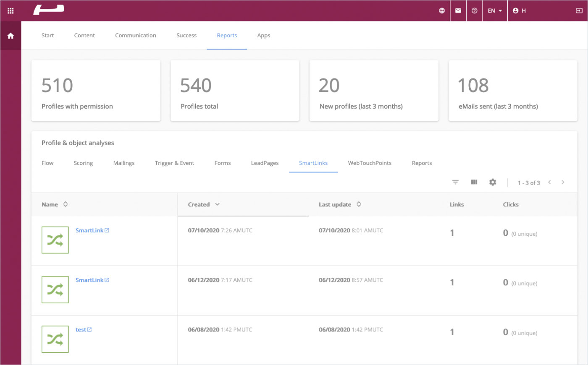Sort table by Name column
This screenshot has height=365, width=588.
tap(66, 204)
